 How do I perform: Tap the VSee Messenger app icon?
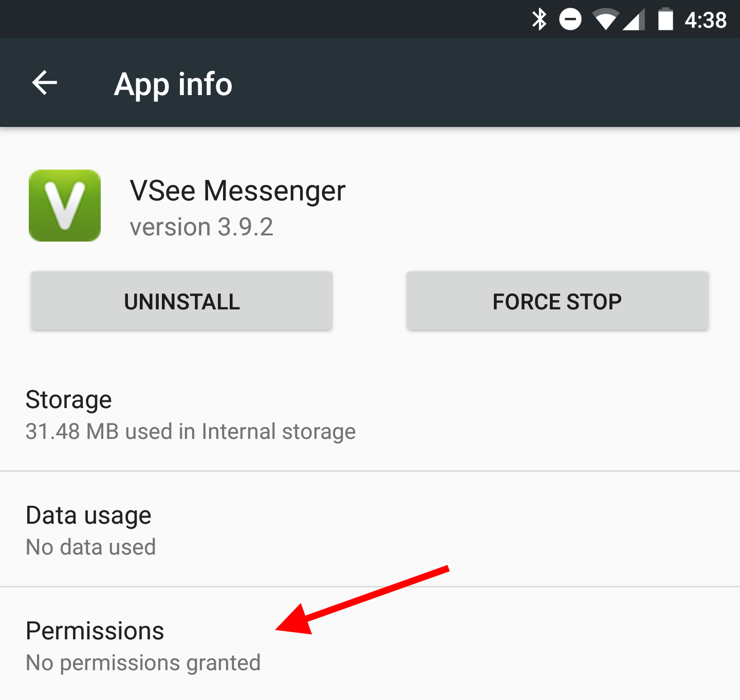[65, 206]
